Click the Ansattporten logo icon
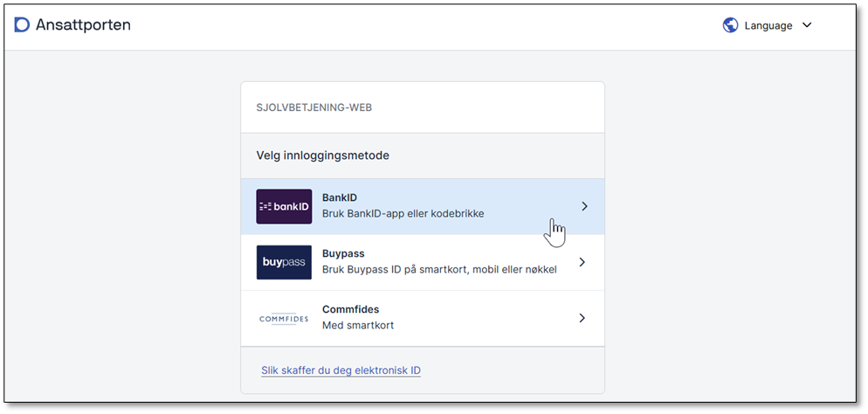 (22, 24)
